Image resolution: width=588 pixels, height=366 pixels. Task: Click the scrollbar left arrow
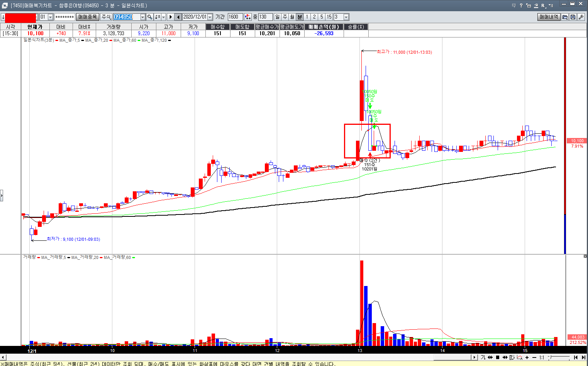pyautogui.click(x=3, y=357)
